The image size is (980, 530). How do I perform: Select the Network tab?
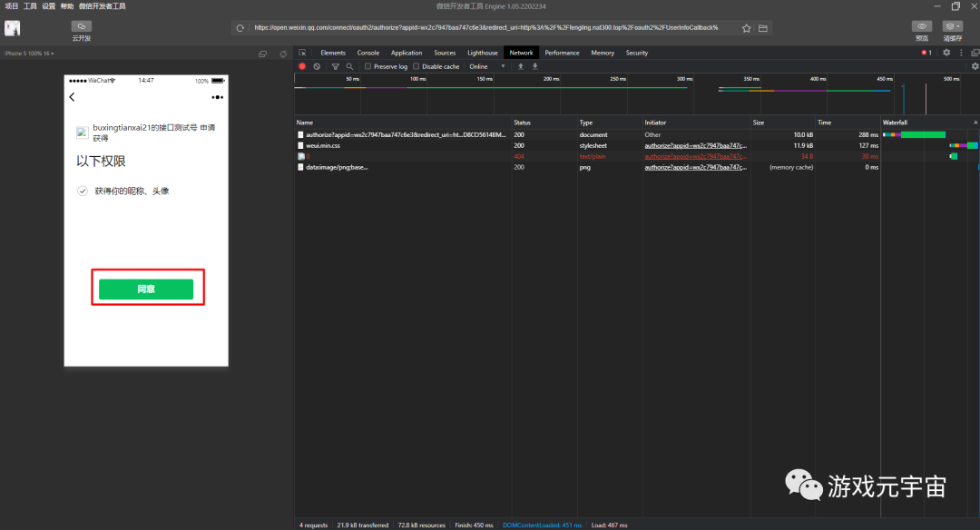point(521,54)
